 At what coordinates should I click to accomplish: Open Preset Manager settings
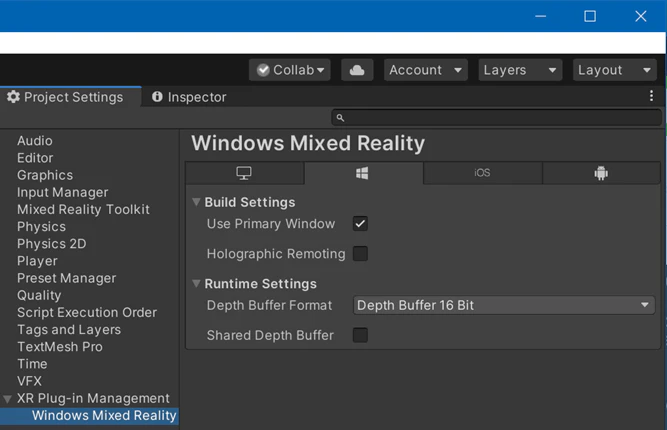(66, 278)
